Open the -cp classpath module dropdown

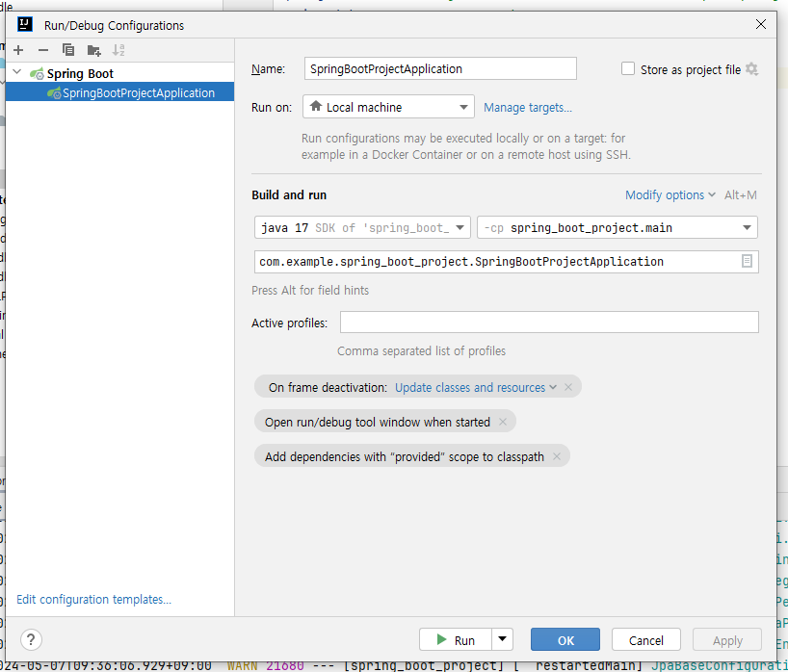point(617,227)
